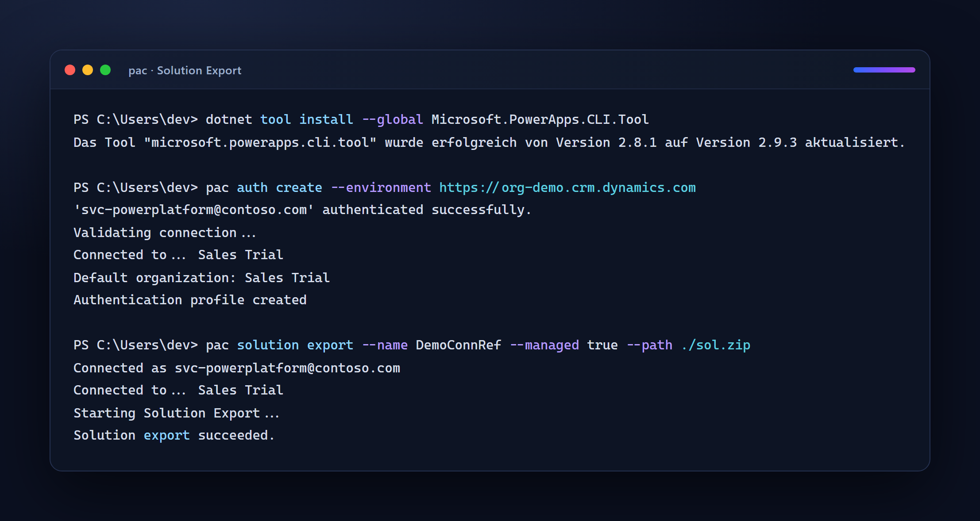Click 'Starting Solution Export...' line

[x=177, y=413]
